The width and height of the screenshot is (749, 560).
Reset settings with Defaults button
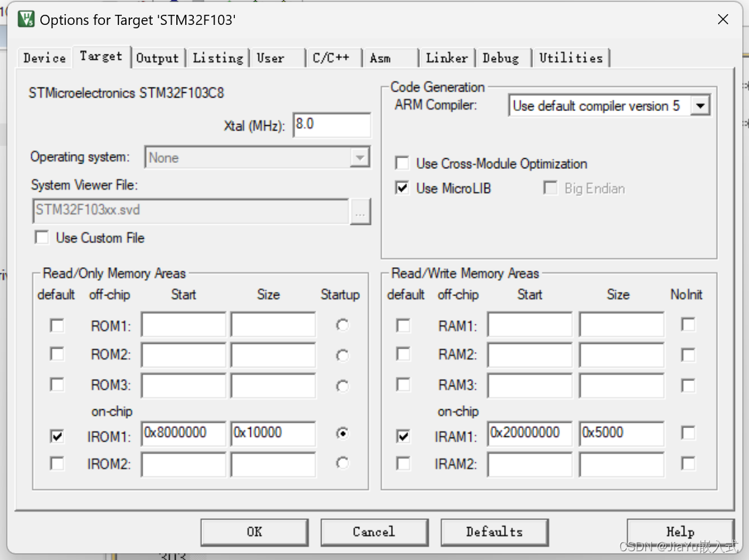[495, 532]
